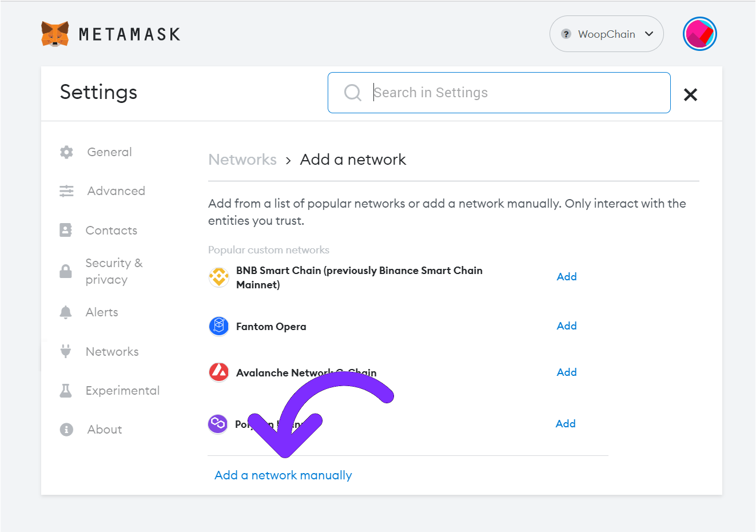Click the Popular custom networks label

[269, 250]
